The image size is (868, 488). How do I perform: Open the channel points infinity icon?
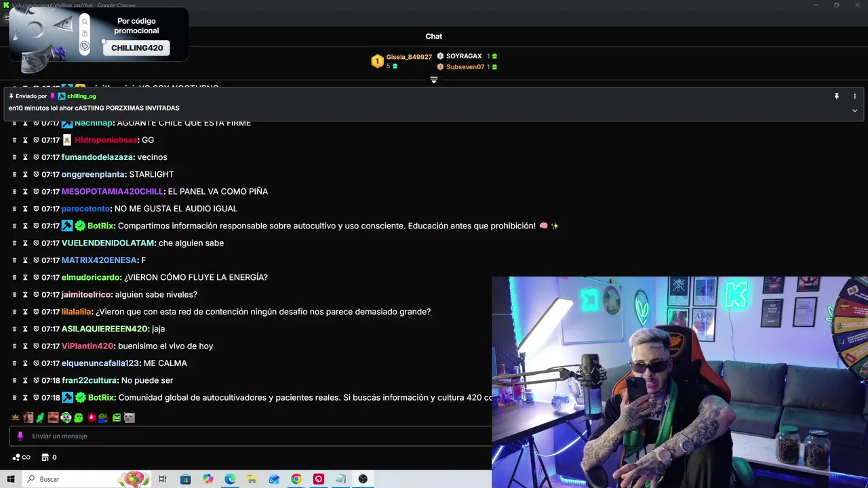pyautogui.click(x=21, y=457)
